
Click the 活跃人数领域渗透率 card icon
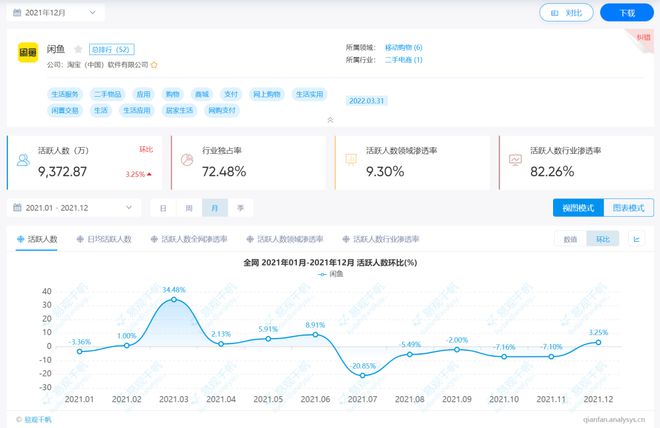(x=352, y=160)
